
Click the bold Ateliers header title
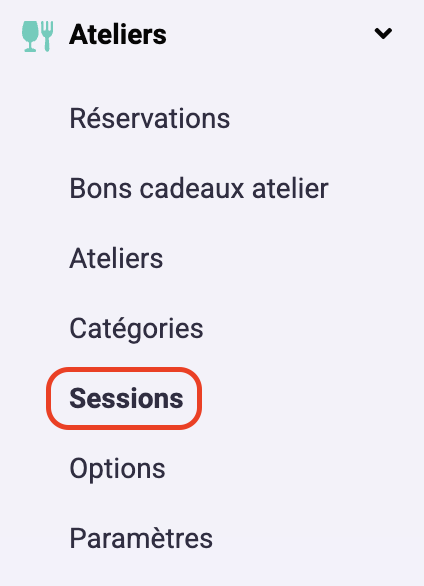(x=118, y=35)
